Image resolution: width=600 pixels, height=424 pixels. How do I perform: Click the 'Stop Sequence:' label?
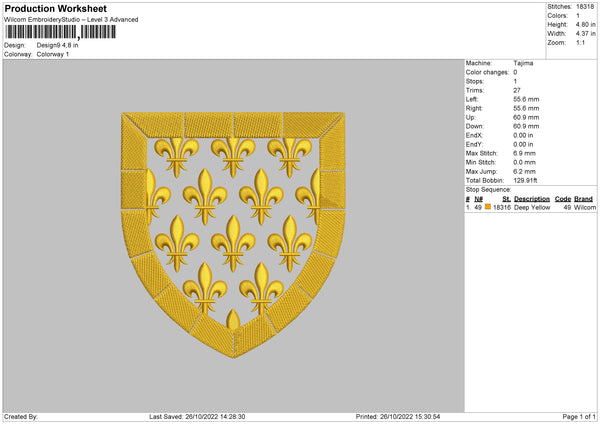point(488,189)
